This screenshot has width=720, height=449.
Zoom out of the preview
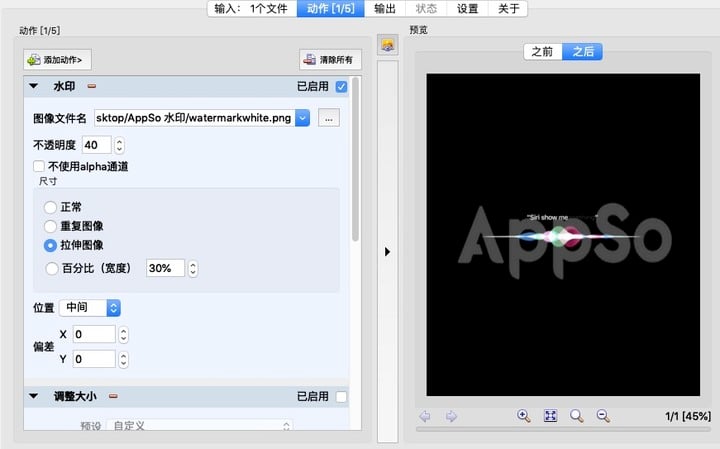[603, 416]
